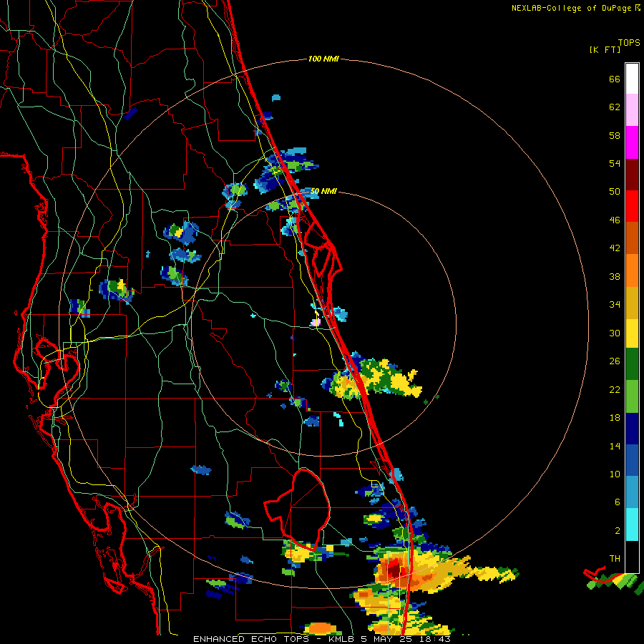Click the legend value "10"
The width and height of the screenshot is (644, 644).
coord(615,474)
